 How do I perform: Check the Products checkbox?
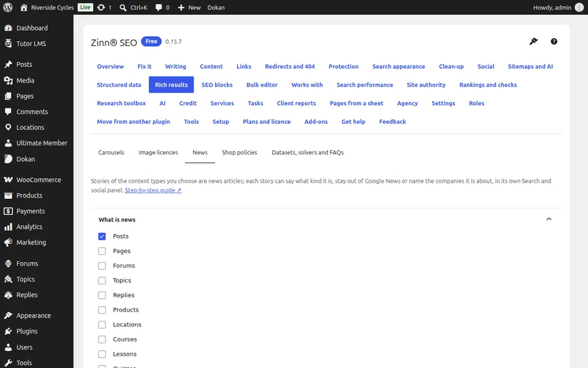click(x=102, y=310)
